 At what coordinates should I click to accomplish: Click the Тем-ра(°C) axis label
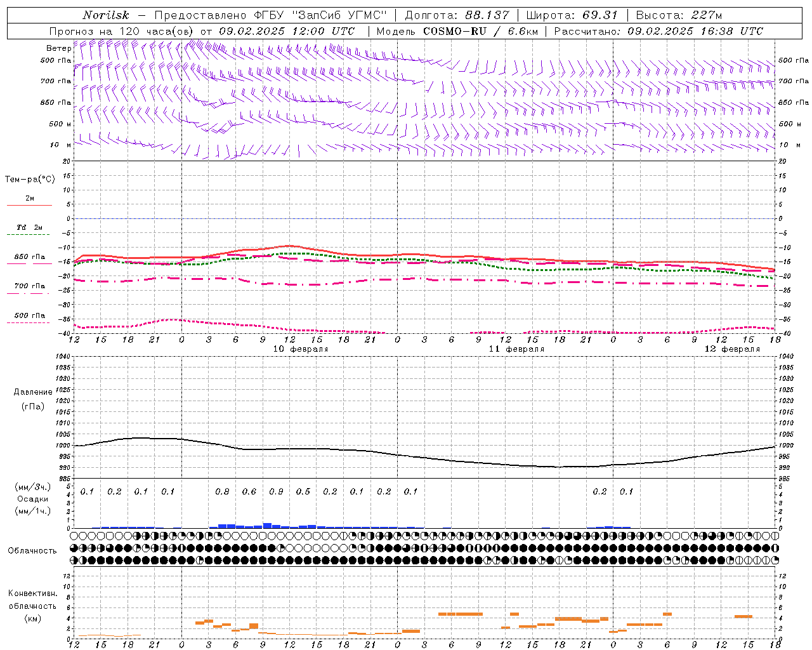click(x=30, y=180)
